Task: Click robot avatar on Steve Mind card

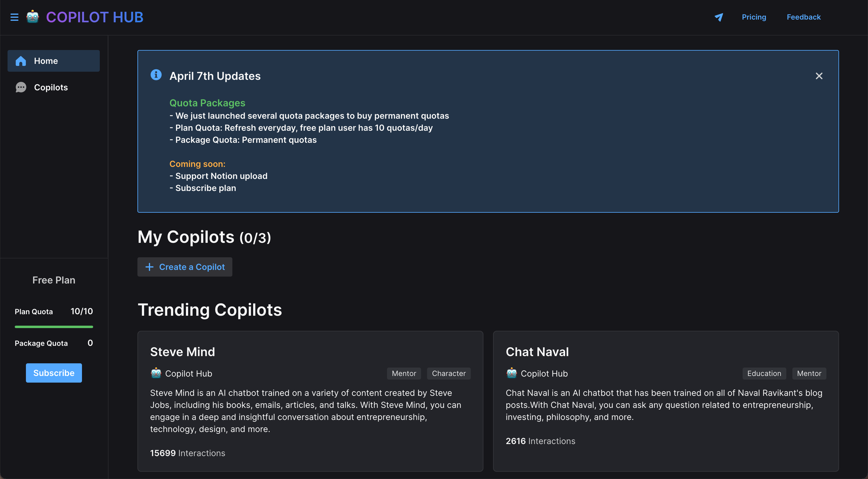Action: 156,373
